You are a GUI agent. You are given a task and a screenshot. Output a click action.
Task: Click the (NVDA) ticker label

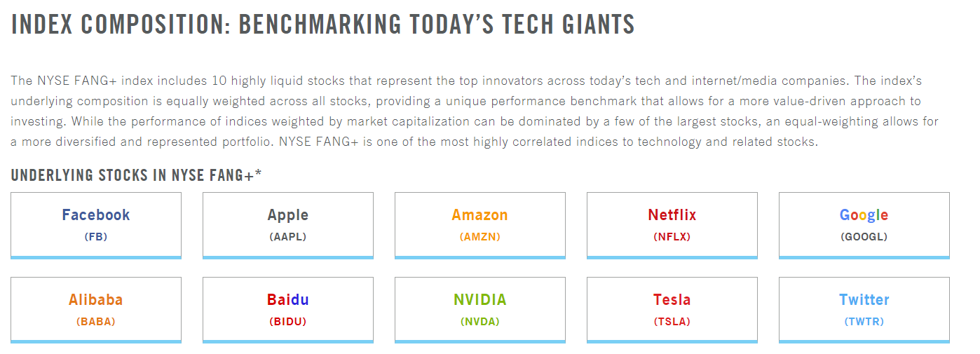click(x=479, y=322)
